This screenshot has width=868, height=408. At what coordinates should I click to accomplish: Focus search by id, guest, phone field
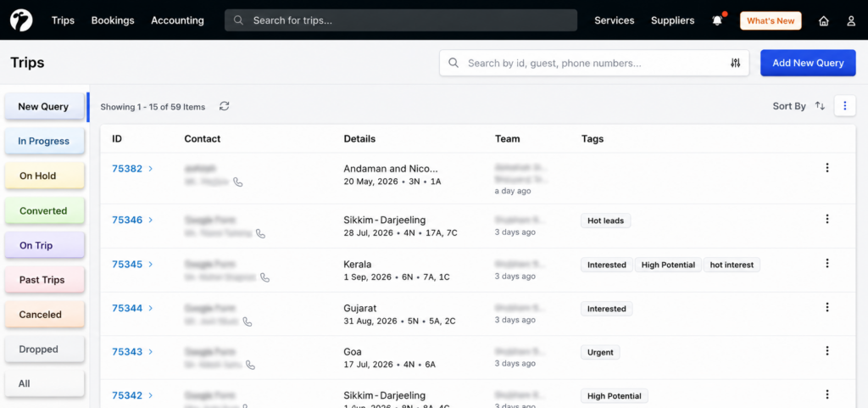tap(594, 63)
